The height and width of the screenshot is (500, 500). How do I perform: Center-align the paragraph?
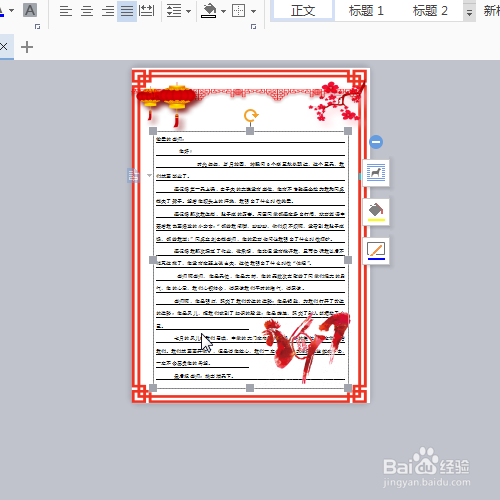click(x=87, y=11)
